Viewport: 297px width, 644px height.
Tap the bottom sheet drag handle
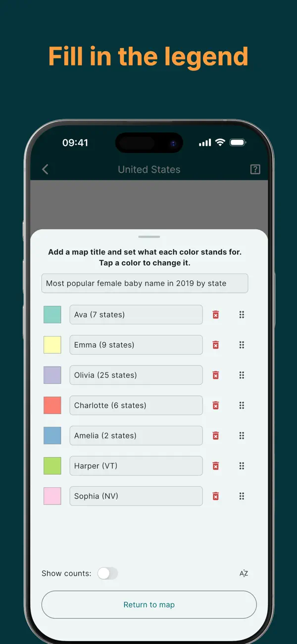click(148, 237)
